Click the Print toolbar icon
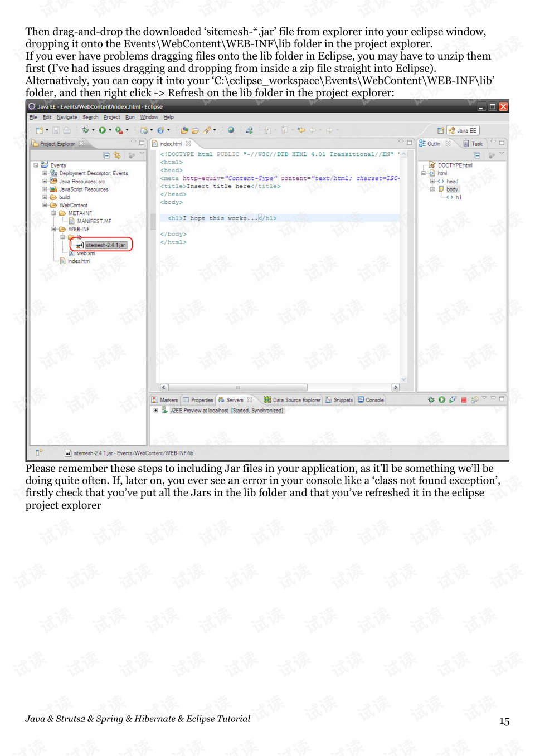The image size is (535, 756). pos(67,130)
